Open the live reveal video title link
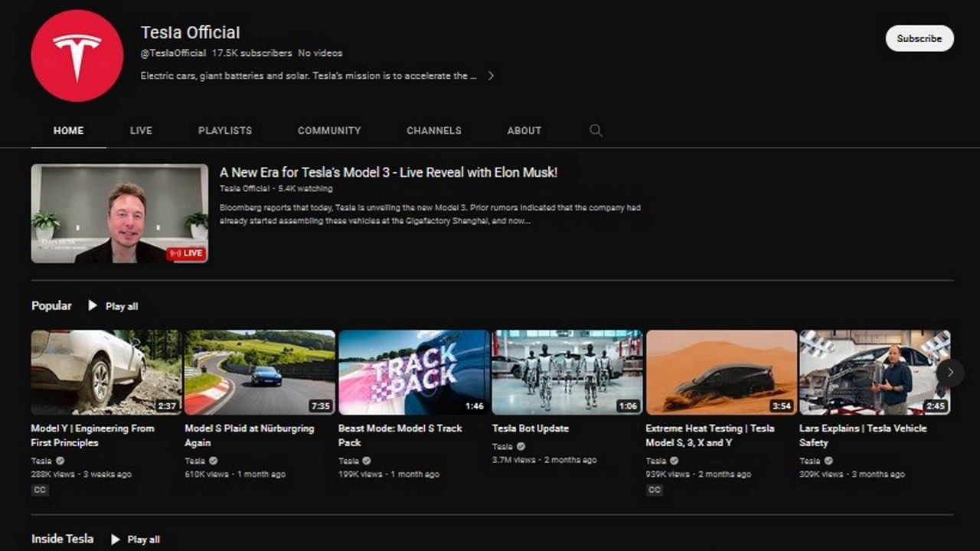 387,172
